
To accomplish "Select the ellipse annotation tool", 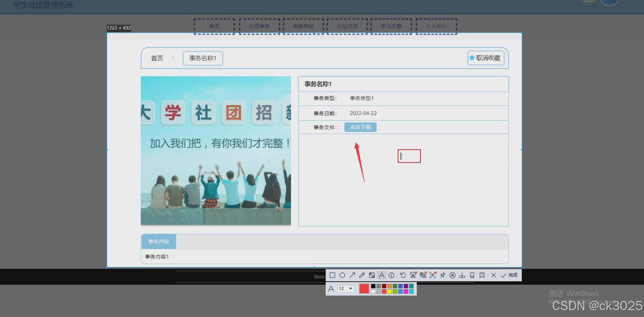I will (342, 275).
